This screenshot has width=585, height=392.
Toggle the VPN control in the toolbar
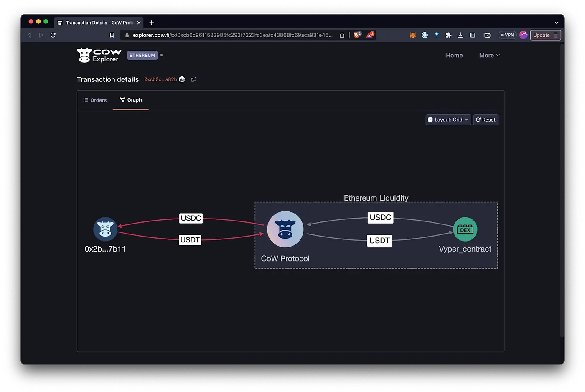[507, 35]
